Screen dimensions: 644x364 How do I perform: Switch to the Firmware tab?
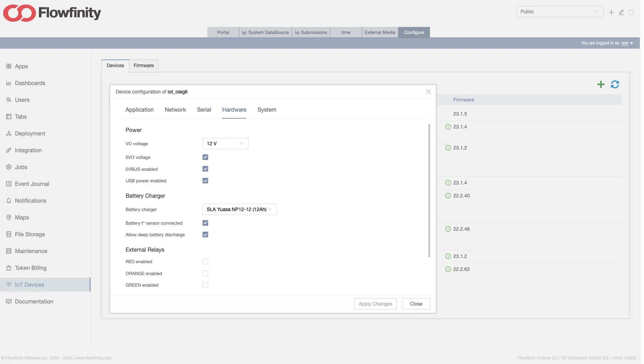coord(143,65)
